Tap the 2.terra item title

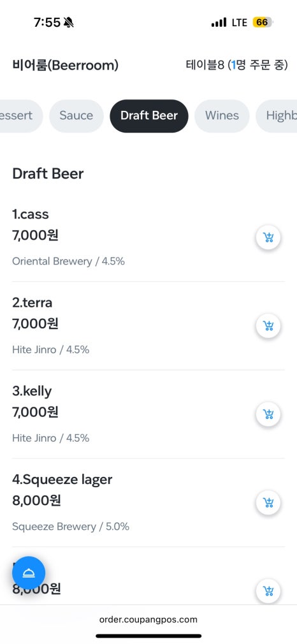pos(32,303)
